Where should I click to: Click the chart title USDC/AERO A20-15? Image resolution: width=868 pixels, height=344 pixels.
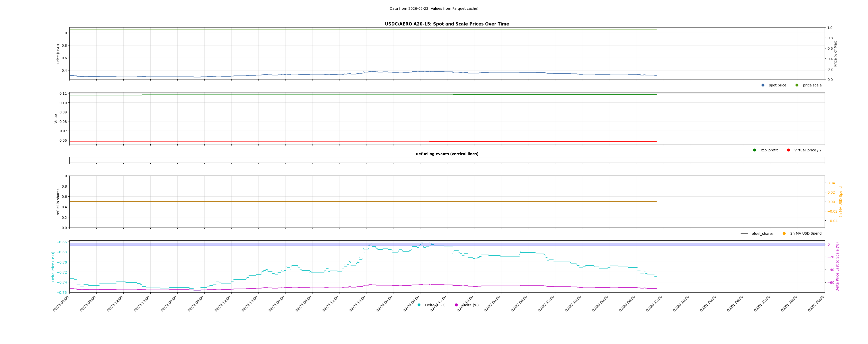(447, 24)
